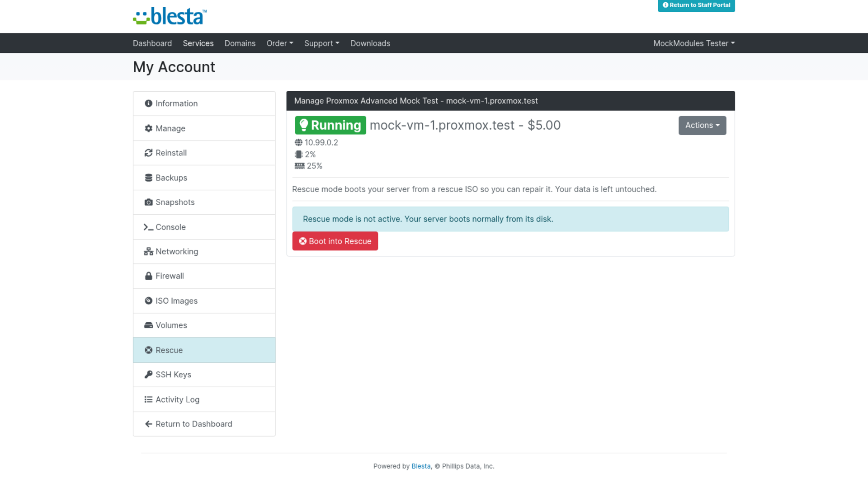Select the Firewall sidebar tab
868x488 pixels.
click(x=204, y=276)
